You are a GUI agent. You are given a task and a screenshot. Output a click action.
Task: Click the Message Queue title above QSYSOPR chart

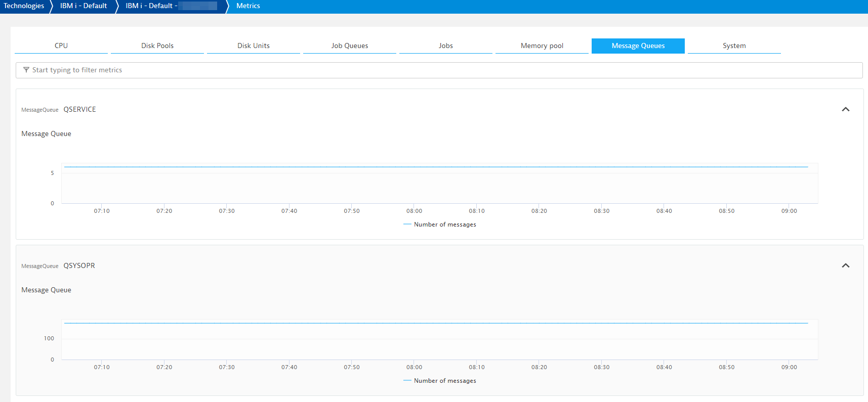[46, 290]
